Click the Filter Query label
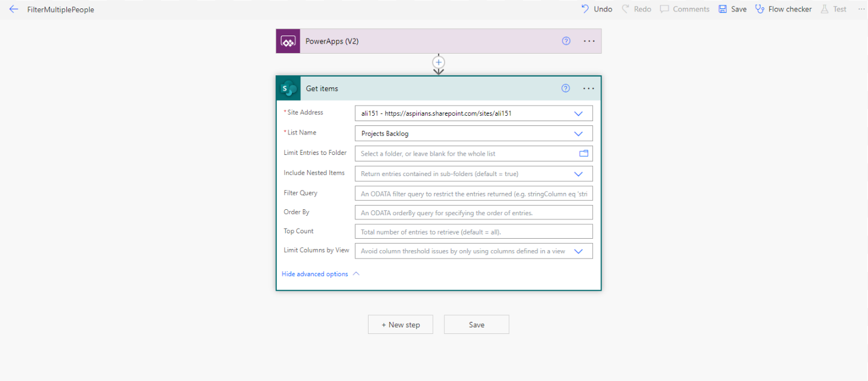 (x=300, y=193)
